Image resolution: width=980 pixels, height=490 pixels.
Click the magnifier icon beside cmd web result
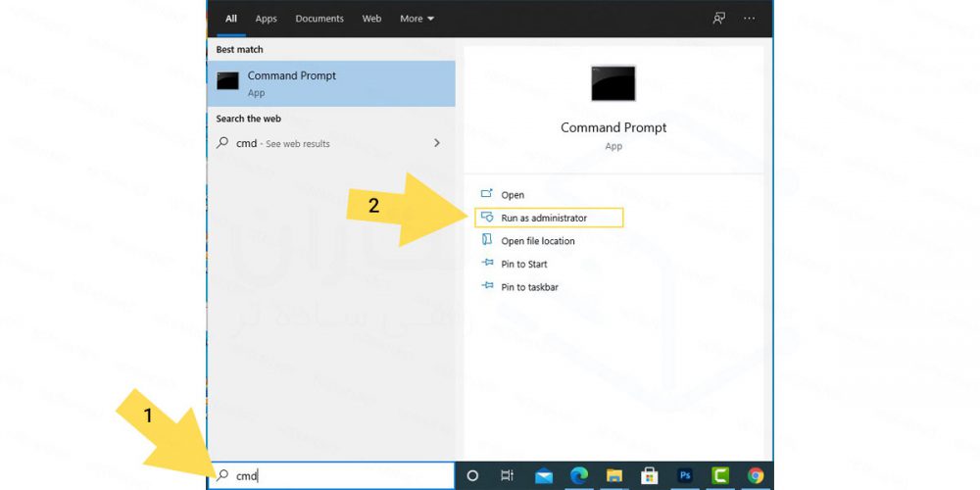click(x=221, y=142)
